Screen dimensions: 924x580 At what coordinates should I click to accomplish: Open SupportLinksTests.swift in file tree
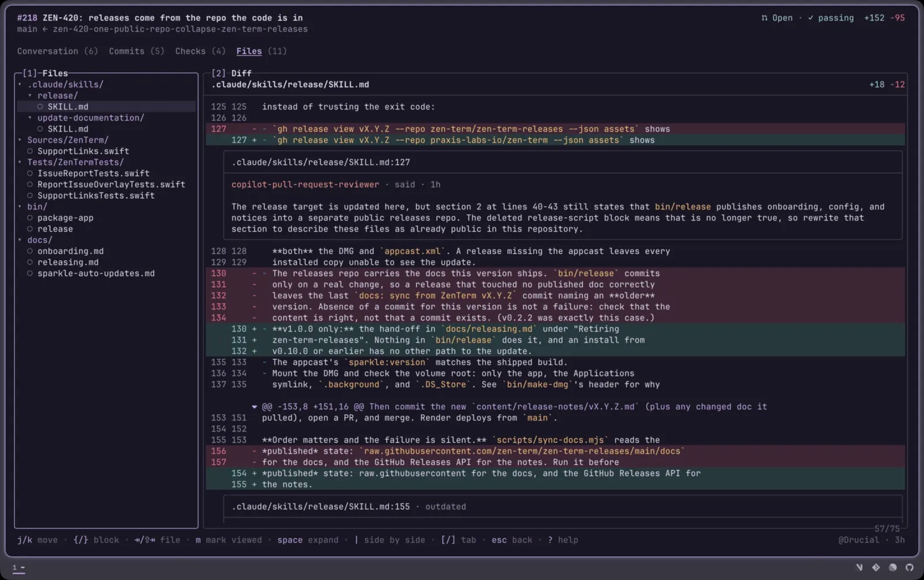pyautogui.click(x=96, y=196)
